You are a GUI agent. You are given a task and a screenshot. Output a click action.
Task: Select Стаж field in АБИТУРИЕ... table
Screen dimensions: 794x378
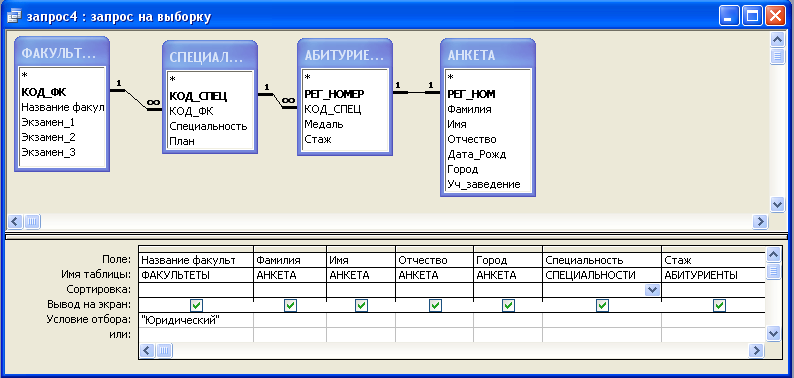point(318,139)
